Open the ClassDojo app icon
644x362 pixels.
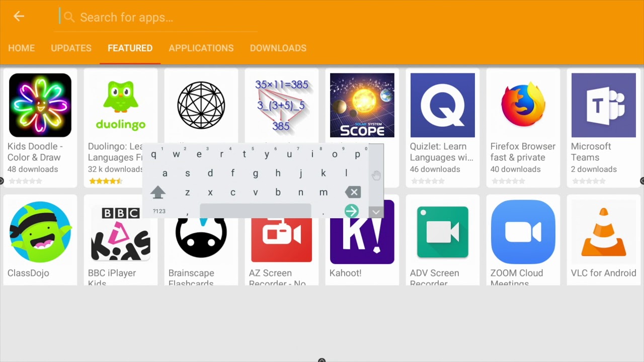coord(40,232)
